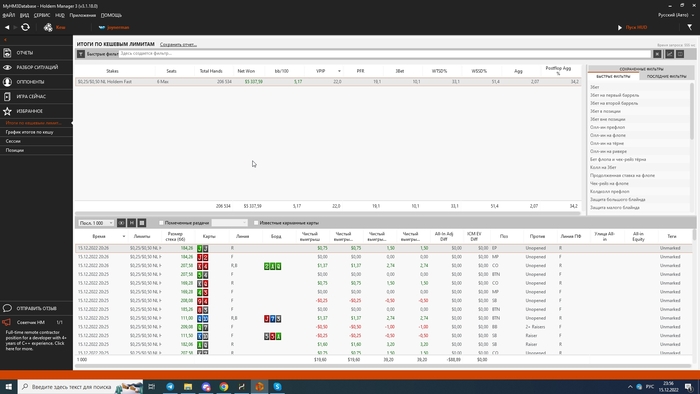Click the VPIP column sort arrow
This screenshot has width=700, height=394.
point(339,71)
